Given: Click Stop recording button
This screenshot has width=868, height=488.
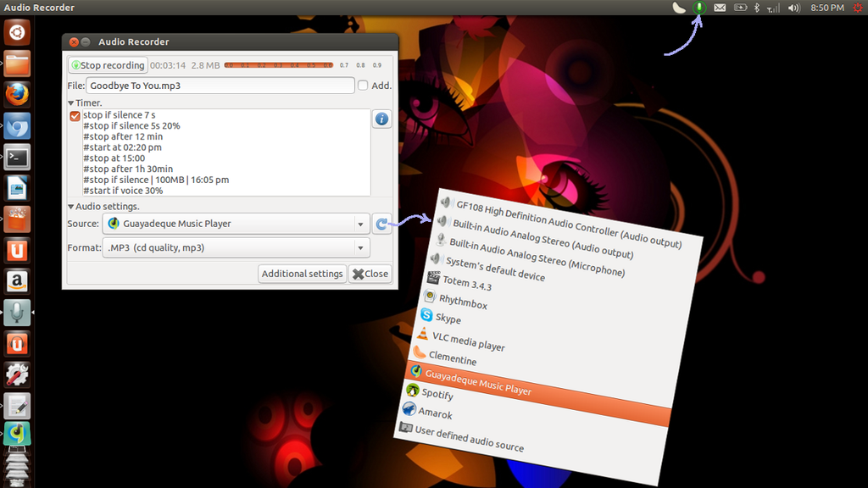Looking at the screenshot, I should pyautogui.click(x=108, y=65).
